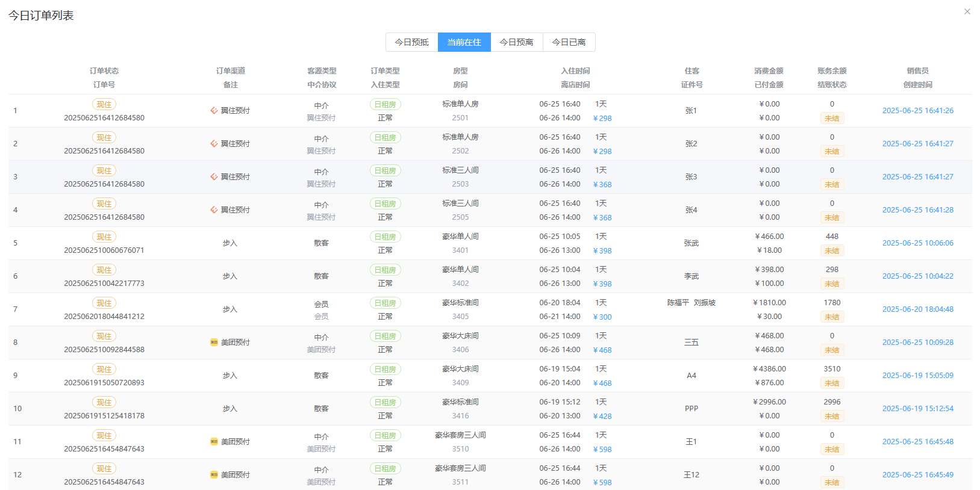Select the 当前在住 tab
Viewport: 980px width, 490px height.
coord(464,42)
